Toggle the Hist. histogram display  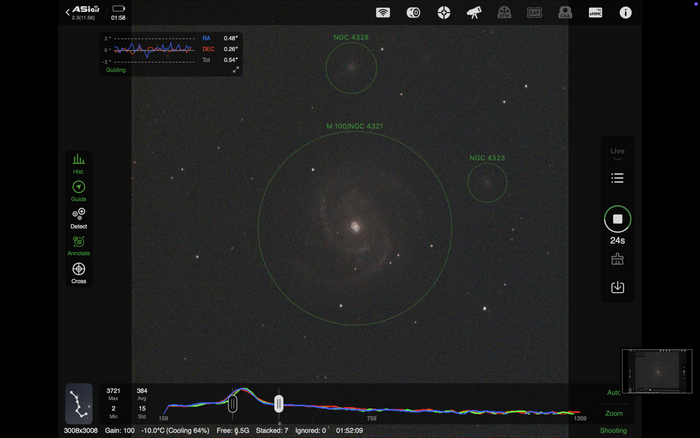coord(78,163)
